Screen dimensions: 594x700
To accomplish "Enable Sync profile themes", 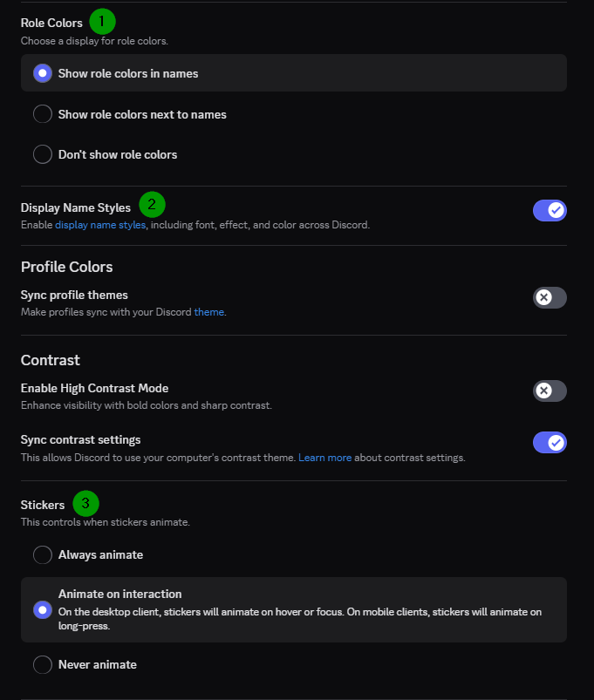I will pyautogui.click(x=550, y=297).
